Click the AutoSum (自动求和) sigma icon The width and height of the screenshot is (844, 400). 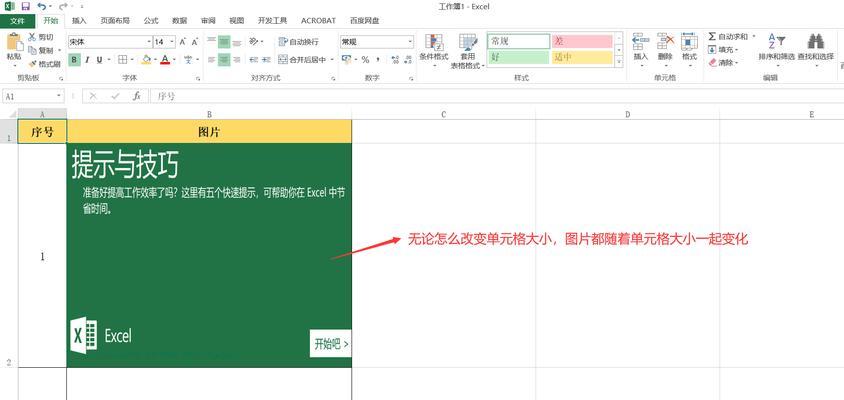[x=712, y=36]
